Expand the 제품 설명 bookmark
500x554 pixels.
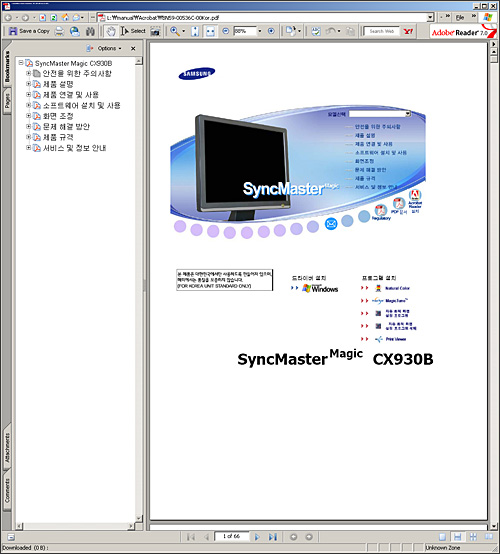(x=28, y=84)
